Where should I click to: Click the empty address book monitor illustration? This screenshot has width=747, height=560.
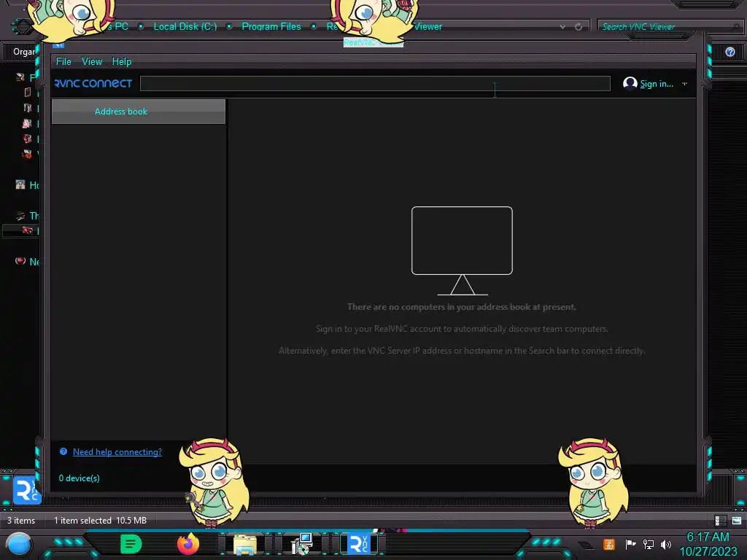click(462, 251)
